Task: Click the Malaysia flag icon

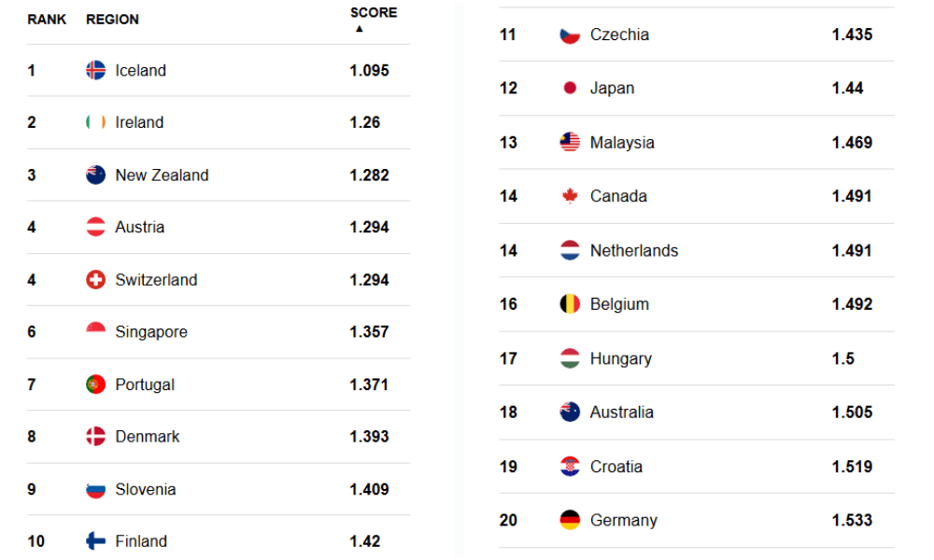Action: pyautogui.click(x=570, y=143)
